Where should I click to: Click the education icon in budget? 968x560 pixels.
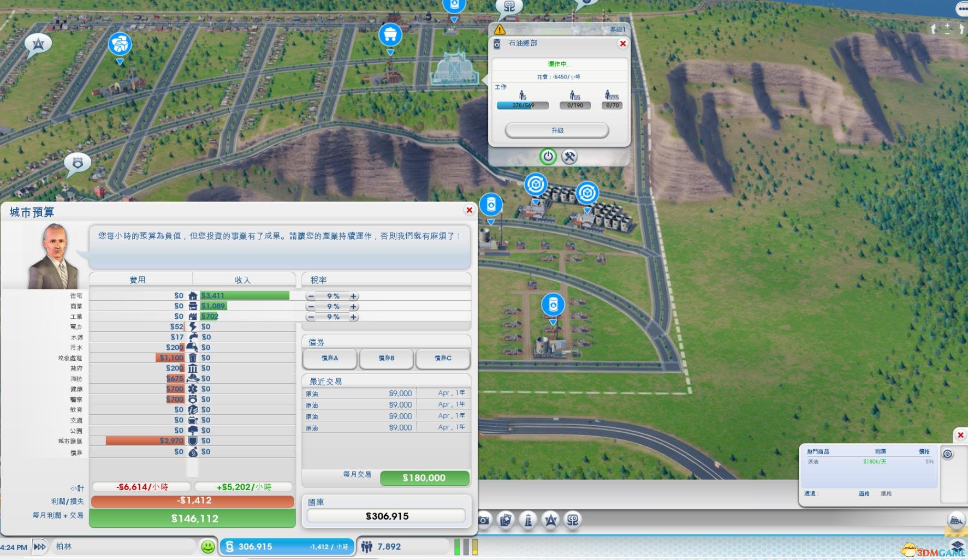coord(193,409)
